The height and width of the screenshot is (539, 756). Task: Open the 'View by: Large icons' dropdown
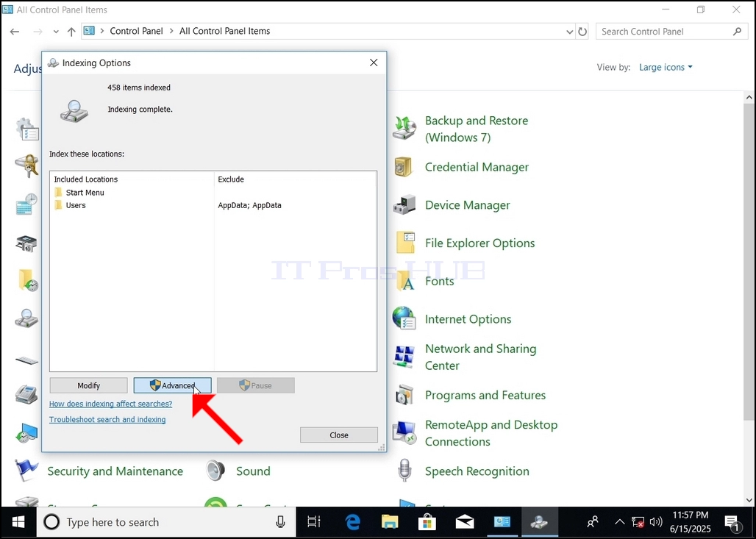[666, 67]
